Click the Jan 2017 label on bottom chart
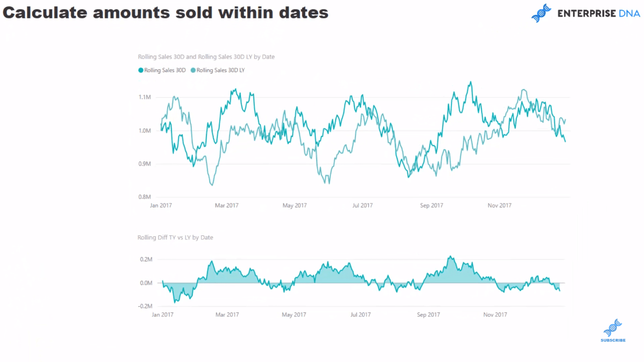This screenshot has width=644, height=362. 162,314
